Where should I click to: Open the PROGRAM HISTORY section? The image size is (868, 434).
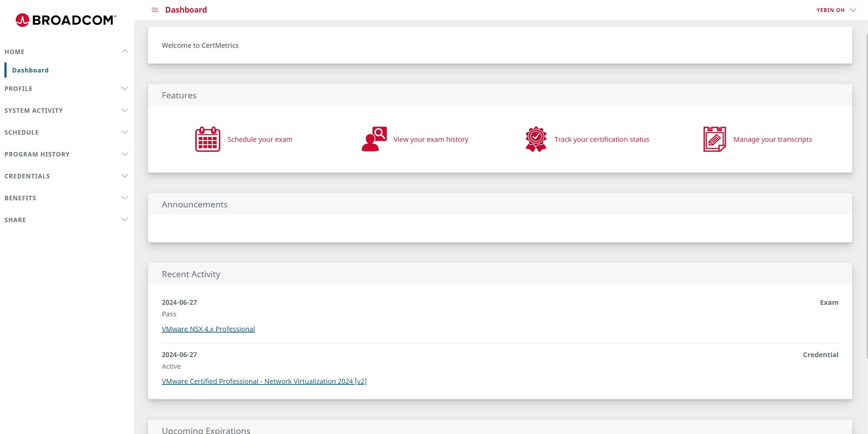coord(124,154)
